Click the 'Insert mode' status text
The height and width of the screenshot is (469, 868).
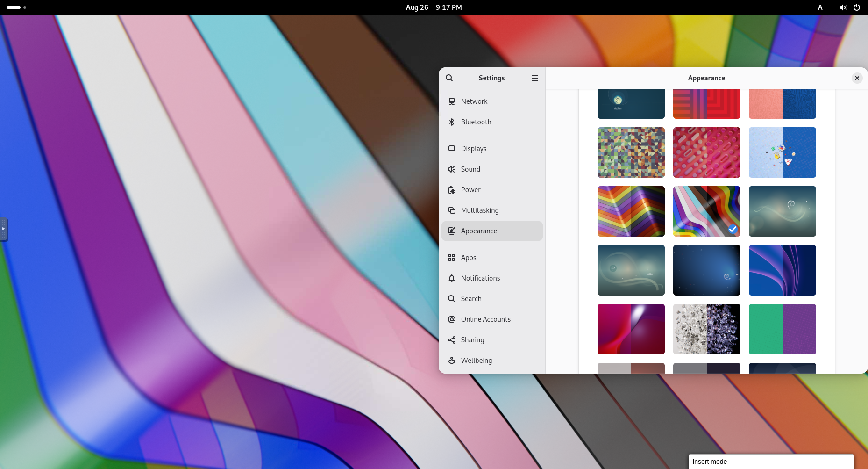(710, 462)
